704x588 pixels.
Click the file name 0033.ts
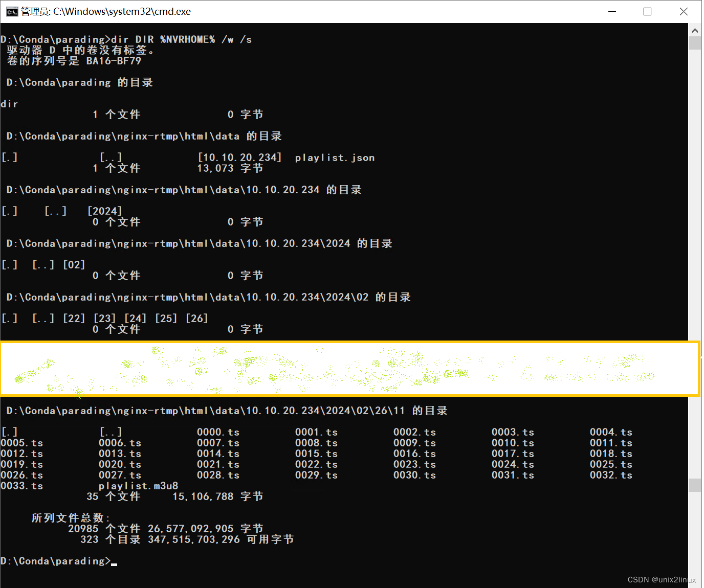point(22,486)
